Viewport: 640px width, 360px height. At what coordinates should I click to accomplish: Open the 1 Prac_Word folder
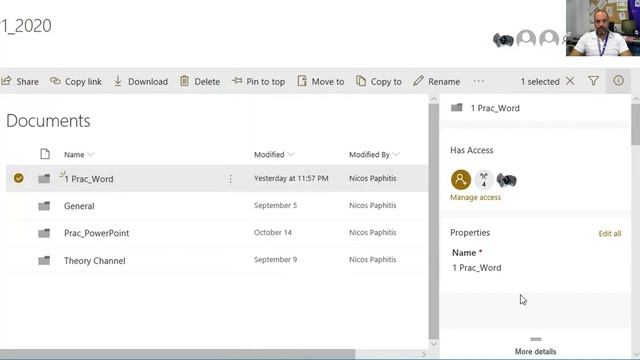point(89,179)
